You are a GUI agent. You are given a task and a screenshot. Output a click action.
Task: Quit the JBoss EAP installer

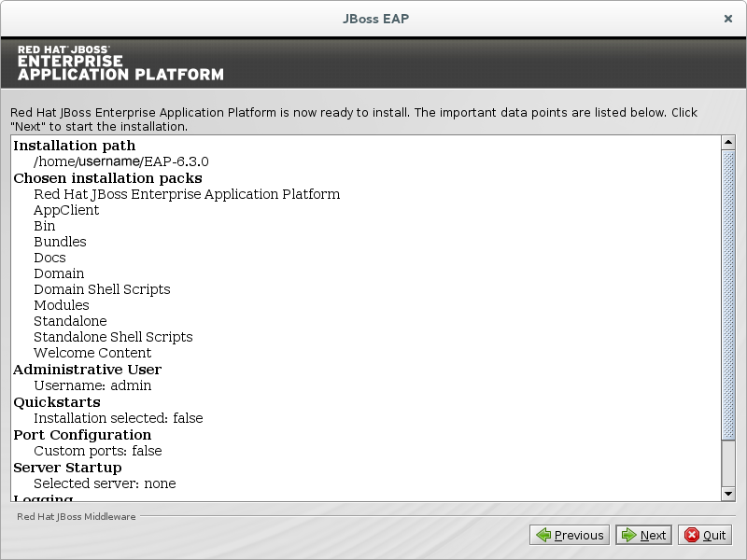coord(705,535)
